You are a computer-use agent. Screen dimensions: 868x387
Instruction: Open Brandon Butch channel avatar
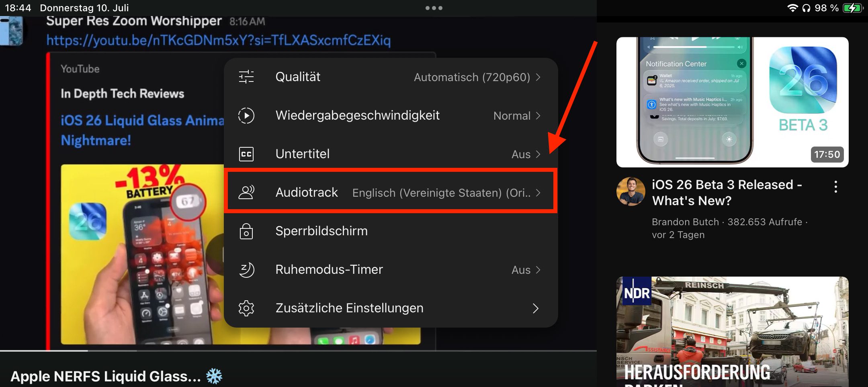631,191
